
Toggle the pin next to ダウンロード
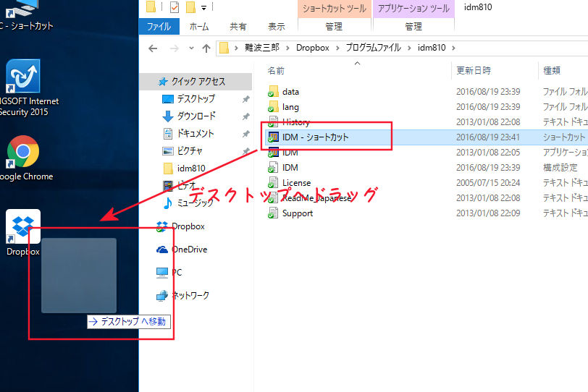(x=246, y=116)
